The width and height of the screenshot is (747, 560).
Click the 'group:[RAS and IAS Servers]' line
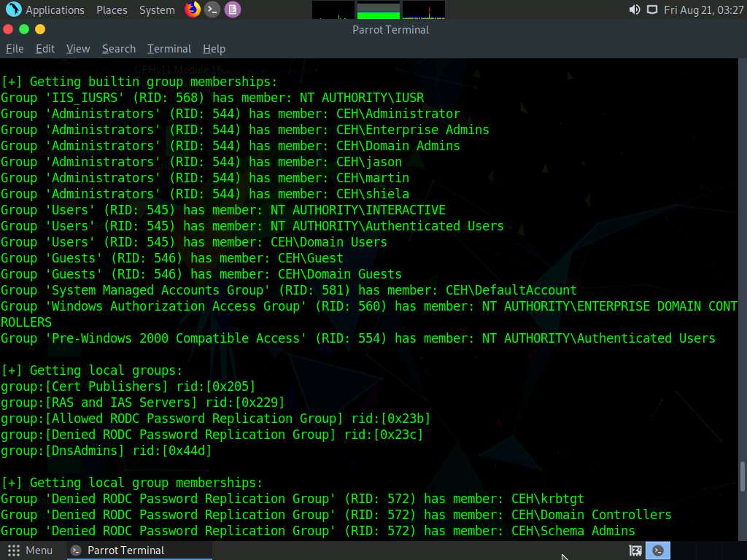pyautogui.click(x=142, y=402)
